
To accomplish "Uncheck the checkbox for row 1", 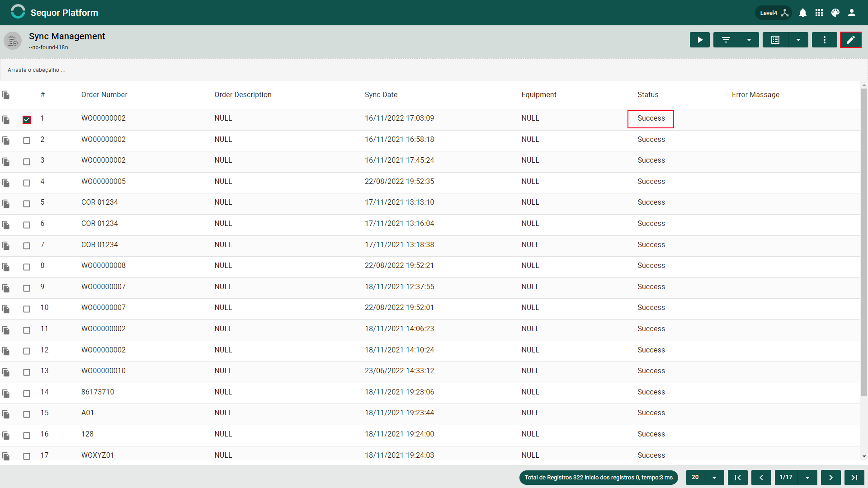I will (x=27, y=120).
